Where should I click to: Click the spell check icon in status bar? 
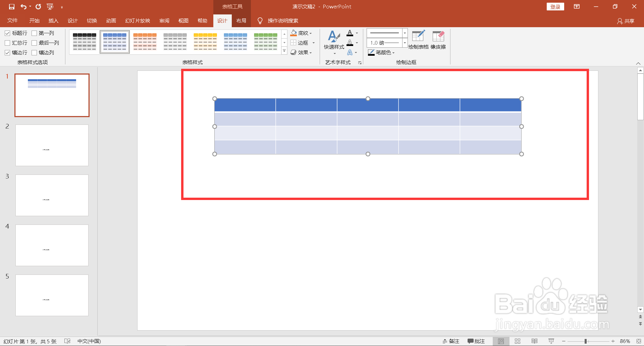pos(67,341)
